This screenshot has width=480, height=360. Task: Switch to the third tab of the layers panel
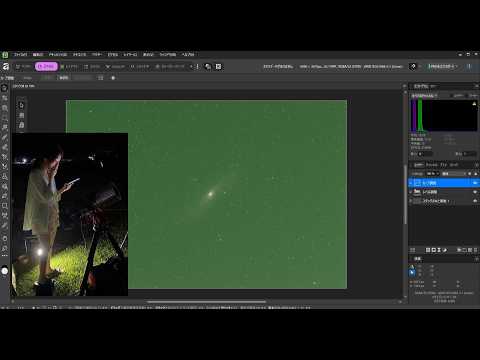443,165
